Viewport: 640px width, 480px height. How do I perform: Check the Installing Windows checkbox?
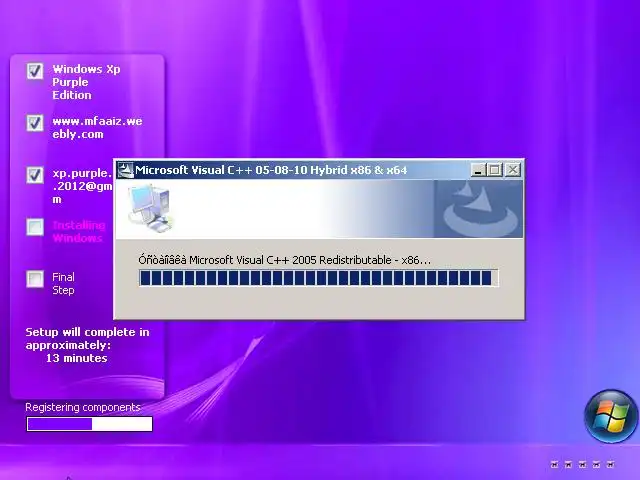[35, 227]
